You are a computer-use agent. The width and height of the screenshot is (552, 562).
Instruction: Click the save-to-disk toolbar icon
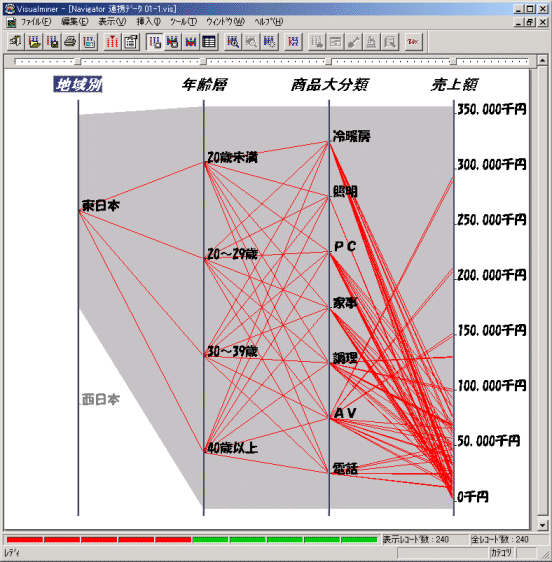coord(52,42)
